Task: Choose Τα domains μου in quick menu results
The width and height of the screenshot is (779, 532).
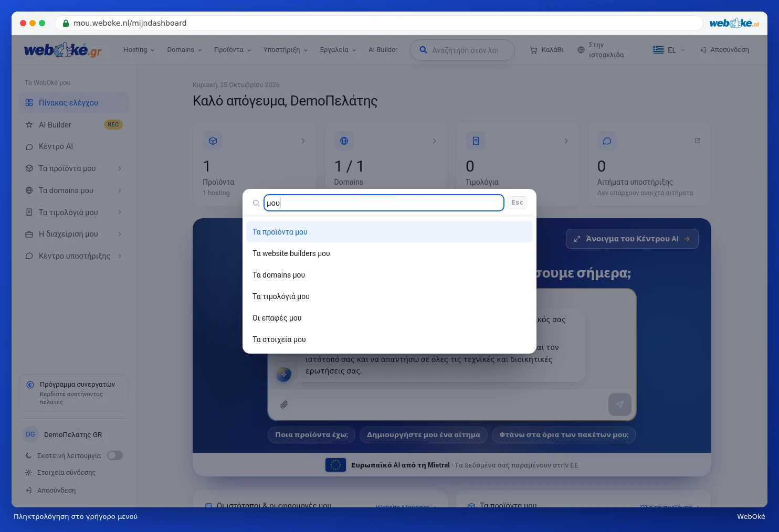Action: point(389,275)
